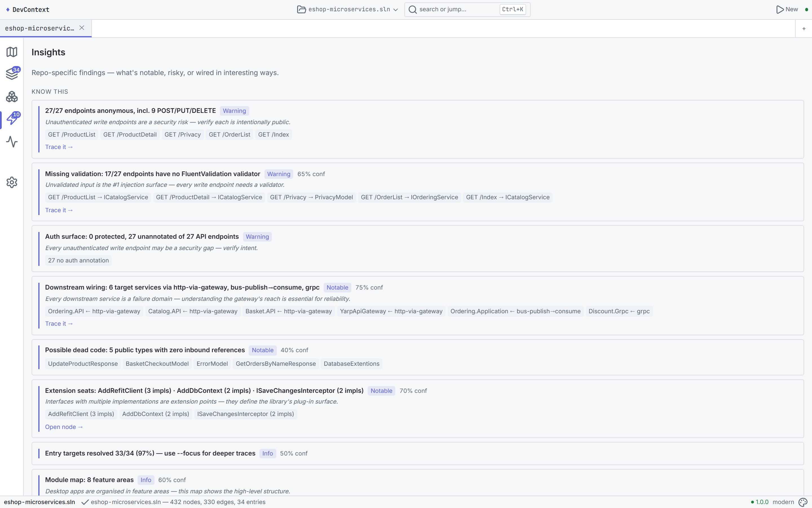Click the BasketCheckoutModel dead code chip

(x=157, y=364)
